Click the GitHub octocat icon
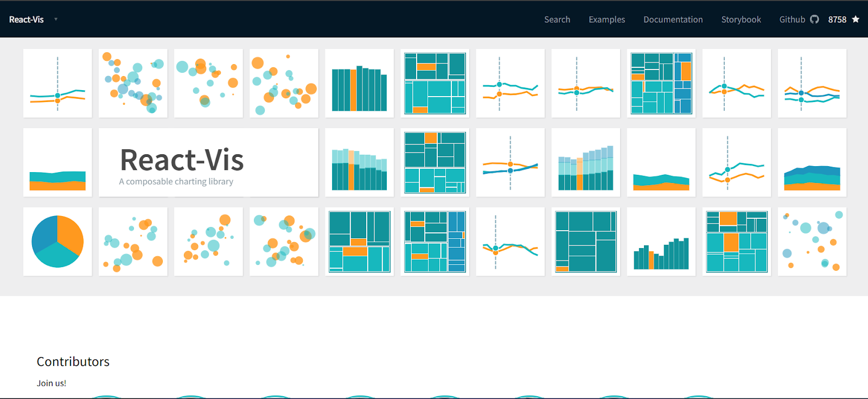Image resolution: width=868 pixels, height=399 pixels. [814, 20]
